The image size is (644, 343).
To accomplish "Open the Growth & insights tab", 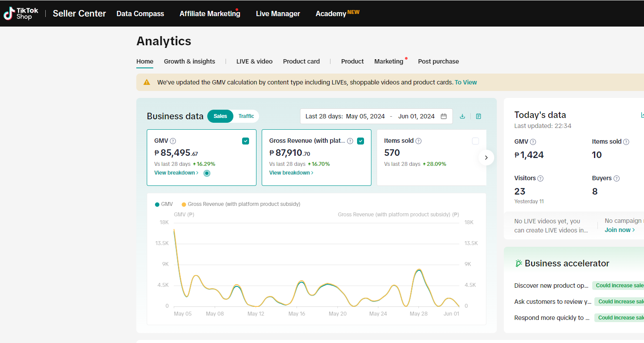I will (189, 61).
